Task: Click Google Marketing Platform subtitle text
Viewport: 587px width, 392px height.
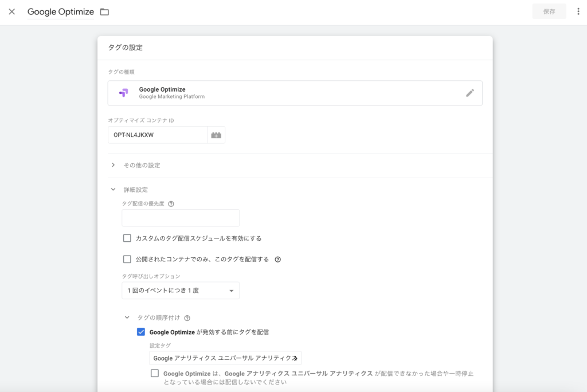Action: [x=172, y=97]
